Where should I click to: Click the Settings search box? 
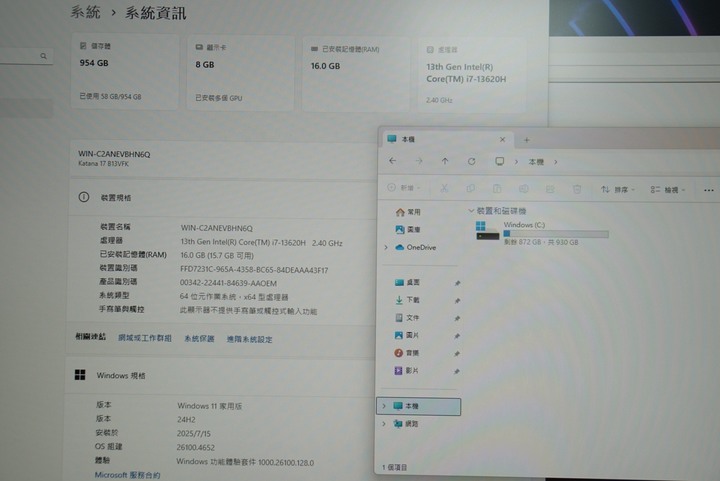click(x=25, y=56)
